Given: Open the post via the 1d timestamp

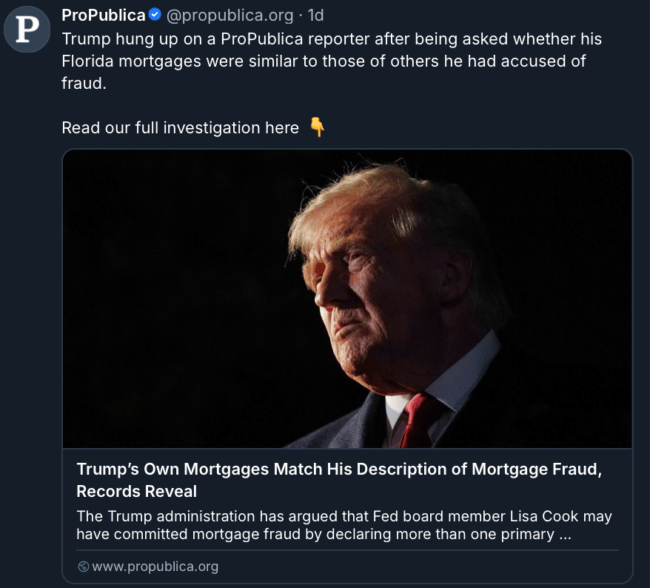Looking at the screenshot, I should click(x=315, y=15).
